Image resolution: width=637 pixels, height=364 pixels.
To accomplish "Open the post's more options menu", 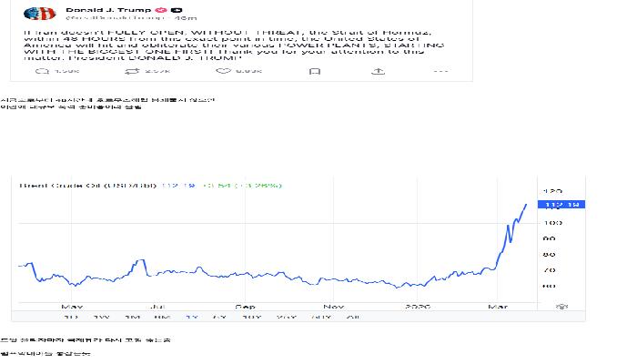I will pyautogui.click(x=440, y=70).
